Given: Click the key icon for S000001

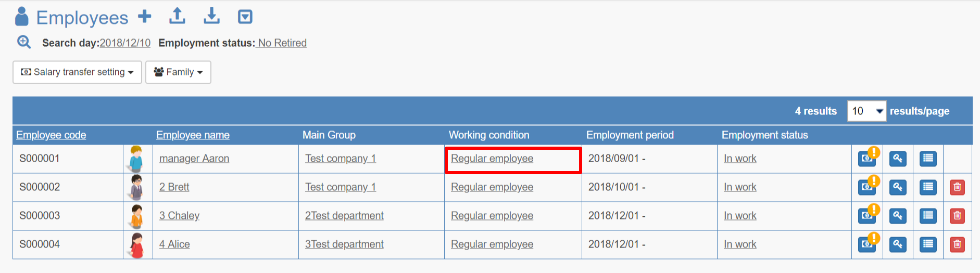Looking at the screenshot, I should (x=898, y=159).
